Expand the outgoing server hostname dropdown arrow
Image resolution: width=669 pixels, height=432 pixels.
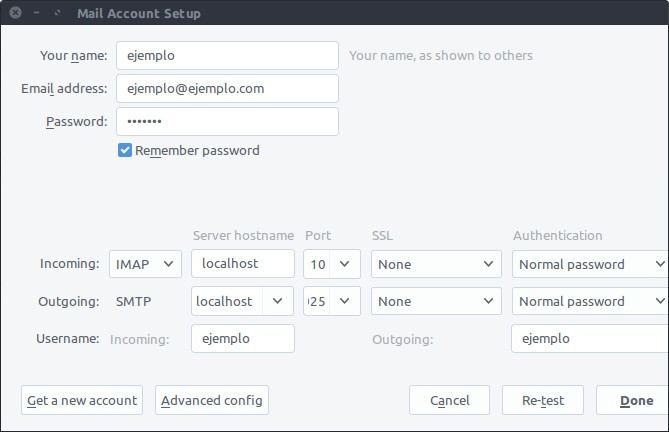278,301
